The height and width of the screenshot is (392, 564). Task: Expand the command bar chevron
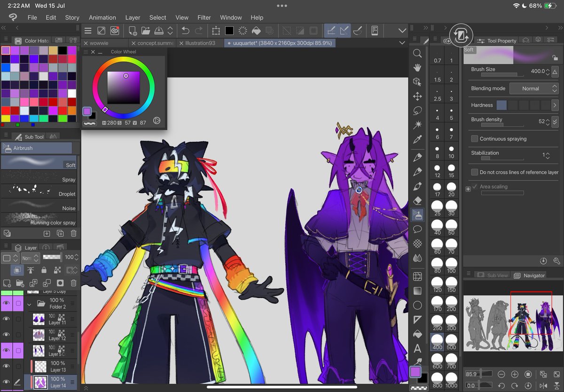[x=402, y=31]
